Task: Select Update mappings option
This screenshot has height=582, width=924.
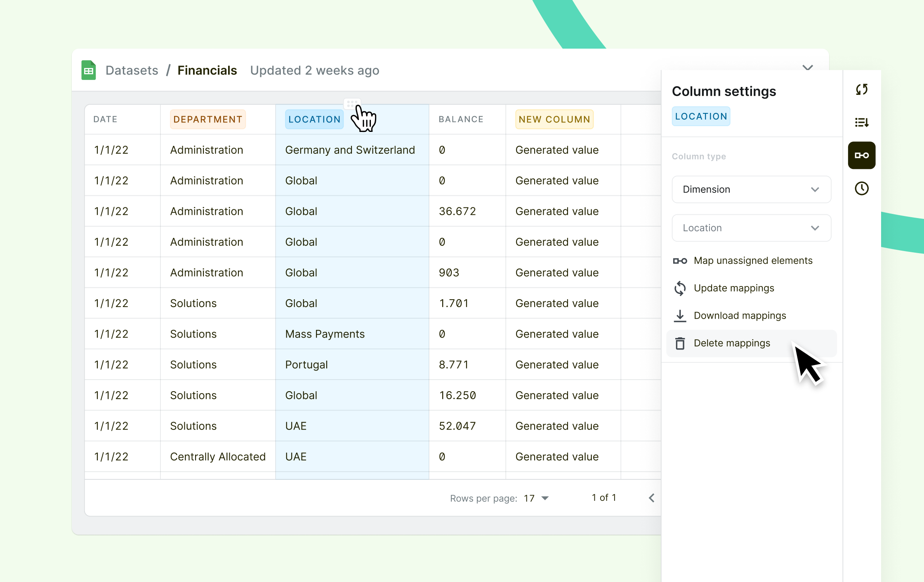Action: tap(733, 288)
